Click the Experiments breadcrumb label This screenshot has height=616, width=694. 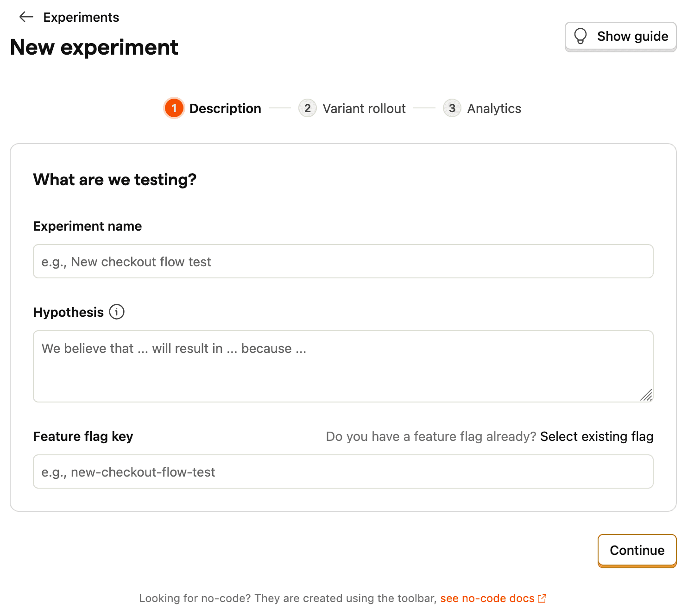[81, 17]
